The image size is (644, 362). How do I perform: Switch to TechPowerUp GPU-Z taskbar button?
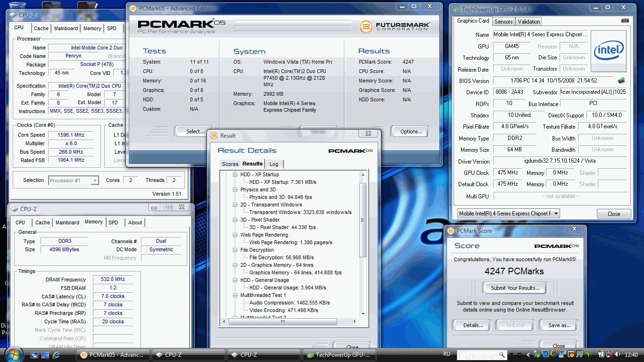[x=340, y=355]
